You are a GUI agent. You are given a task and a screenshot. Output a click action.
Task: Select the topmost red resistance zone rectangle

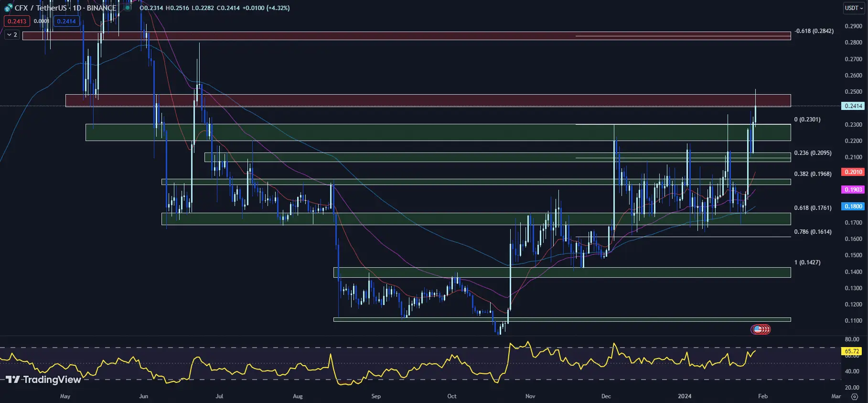[407, 36]
